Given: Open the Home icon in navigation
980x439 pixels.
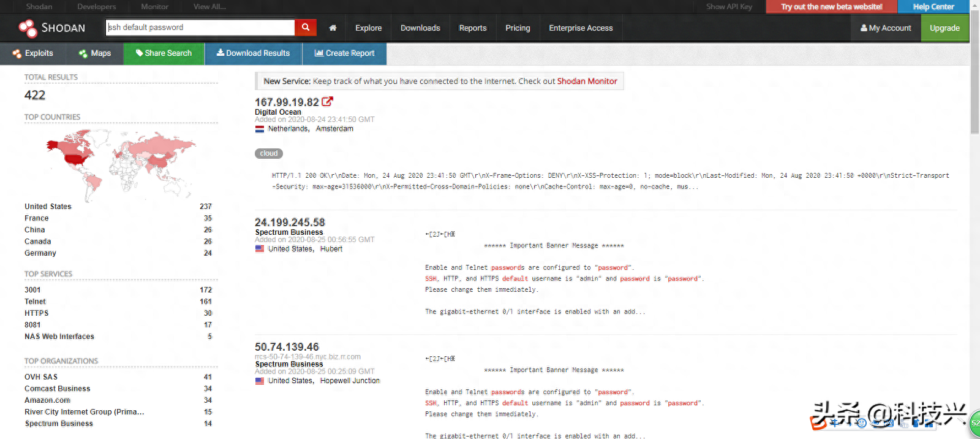Looking at the screenshot, I should click(333, 28).
